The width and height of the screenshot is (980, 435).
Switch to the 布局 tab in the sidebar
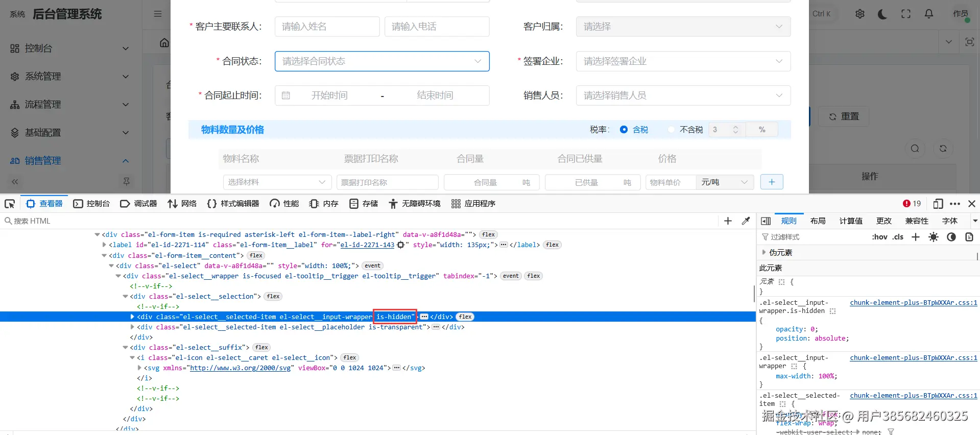tap(818, 221)
